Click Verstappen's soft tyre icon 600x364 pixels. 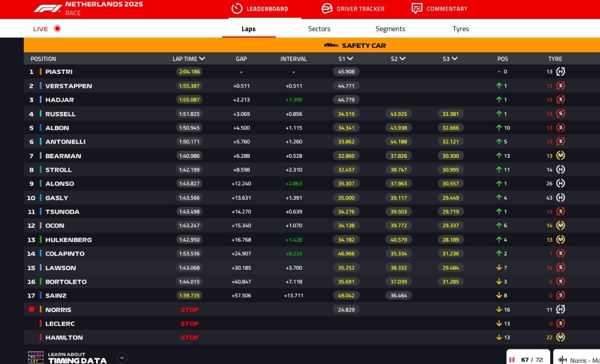pyautogui.click(x=560, y=86)
